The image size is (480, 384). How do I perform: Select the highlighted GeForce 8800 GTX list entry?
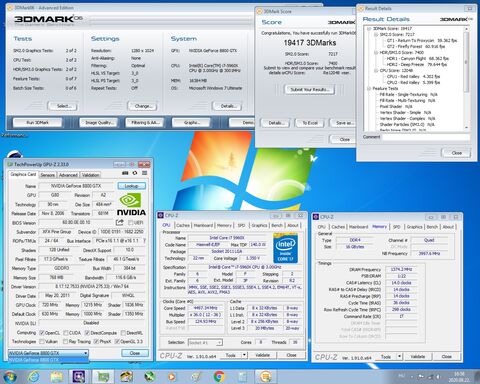(48, 360)
